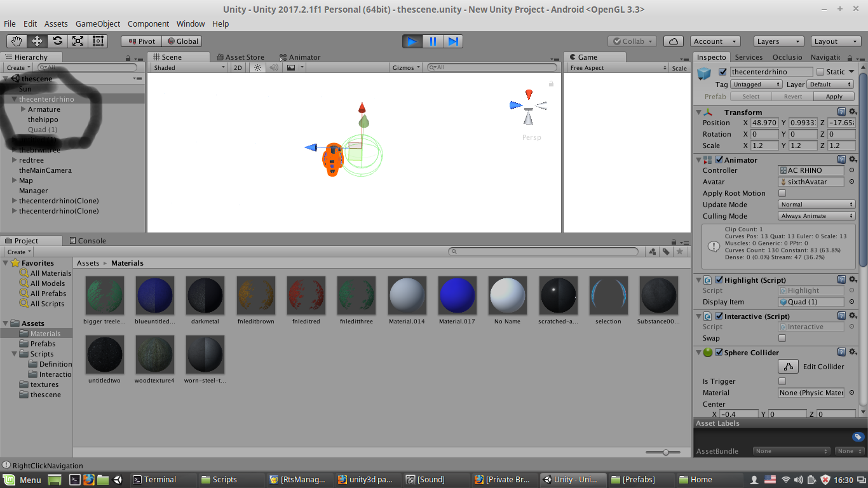Open Layout dropdown in toolbar
Image resolution: width=868 pixels, height=488 pixels.
click(836, 41)
